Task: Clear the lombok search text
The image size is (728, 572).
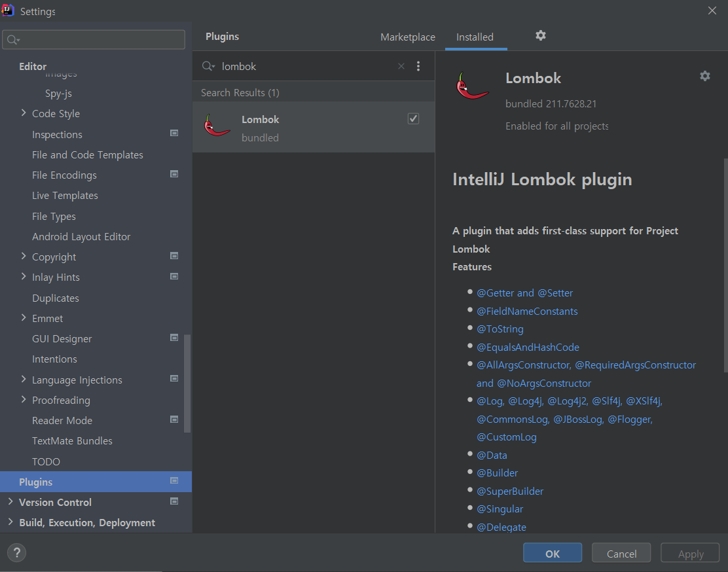Action: point(401,66)
